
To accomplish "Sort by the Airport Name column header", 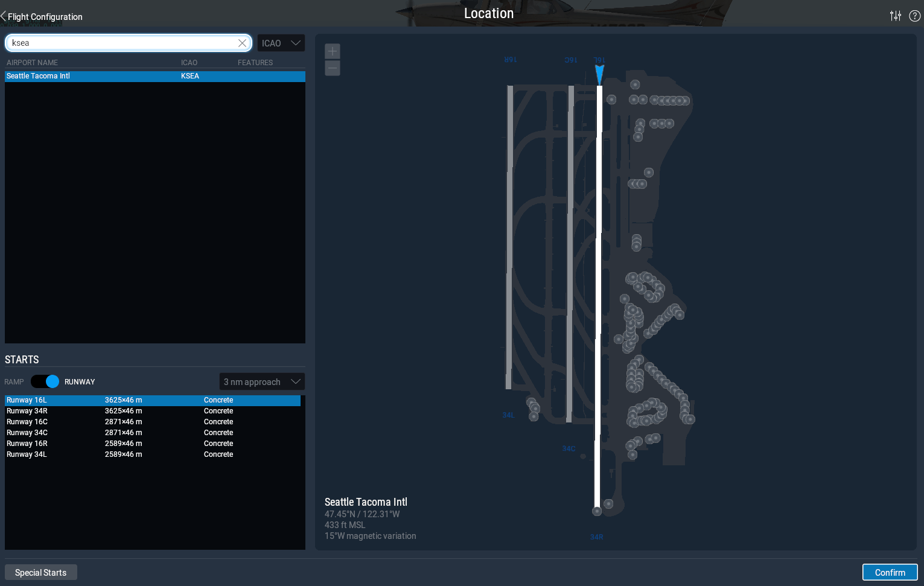I will [x=33, y=63].
